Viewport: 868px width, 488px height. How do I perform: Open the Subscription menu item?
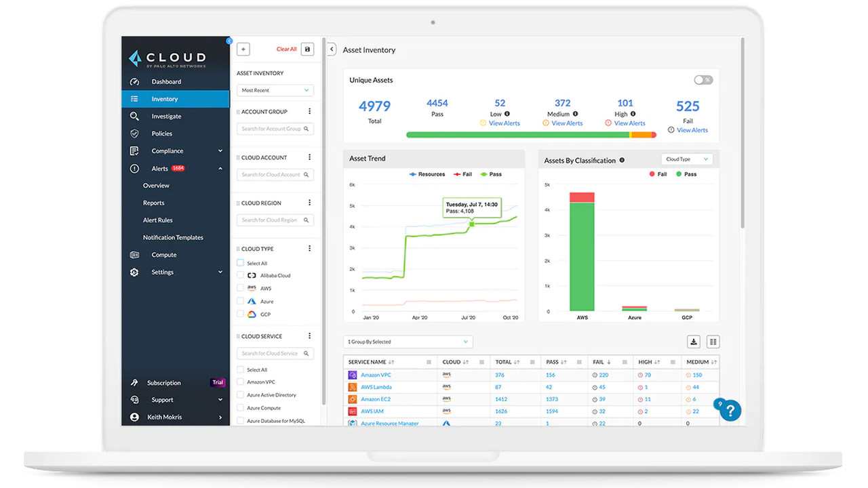(x=164, y=383)
